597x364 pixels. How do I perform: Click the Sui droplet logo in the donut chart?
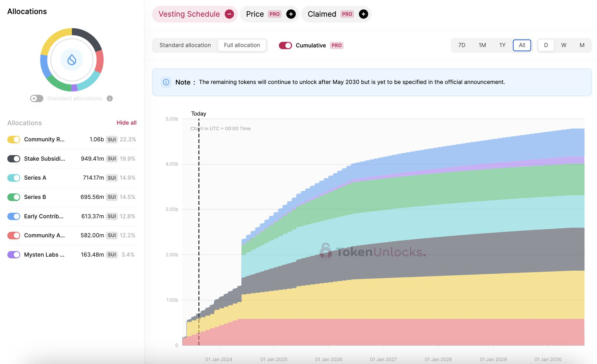point(72,60)
